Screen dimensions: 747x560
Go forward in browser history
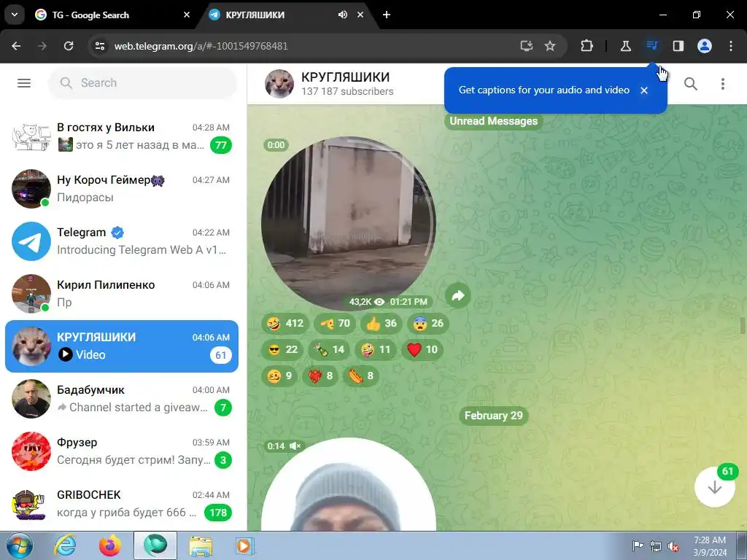tap(42, 46)
